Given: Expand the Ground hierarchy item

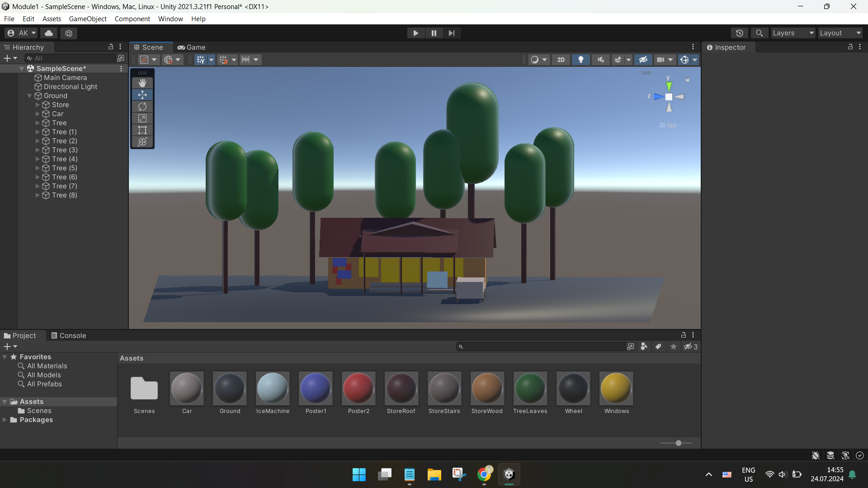Looking at the screenshot, I should (x=29, y=95).
